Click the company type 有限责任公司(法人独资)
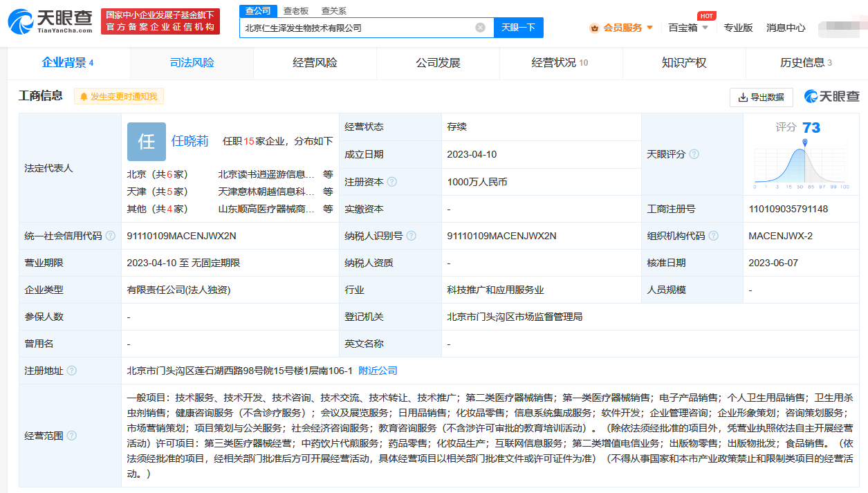This screenshot has width=868, height=493. click(178, 290)
